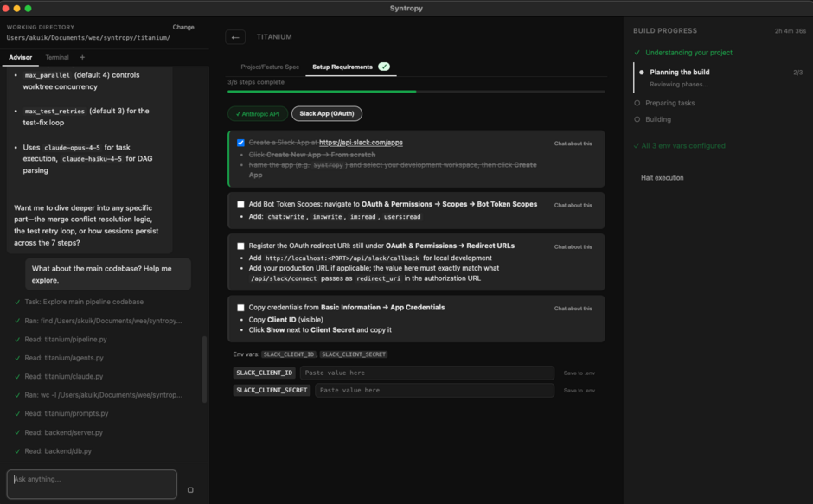Image resolution: width=813 pixels, height=504 pixels.
Task: Click the plus icon to add a new tab
Action: point(82,58)
